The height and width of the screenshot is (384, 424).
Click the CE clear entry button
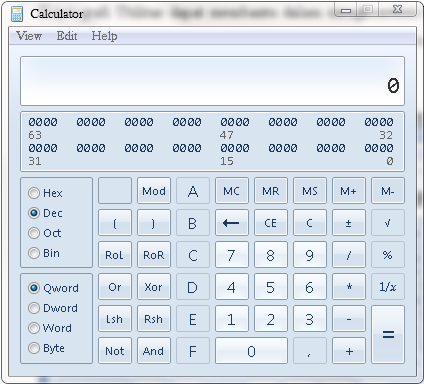click(x=271, y=223)
